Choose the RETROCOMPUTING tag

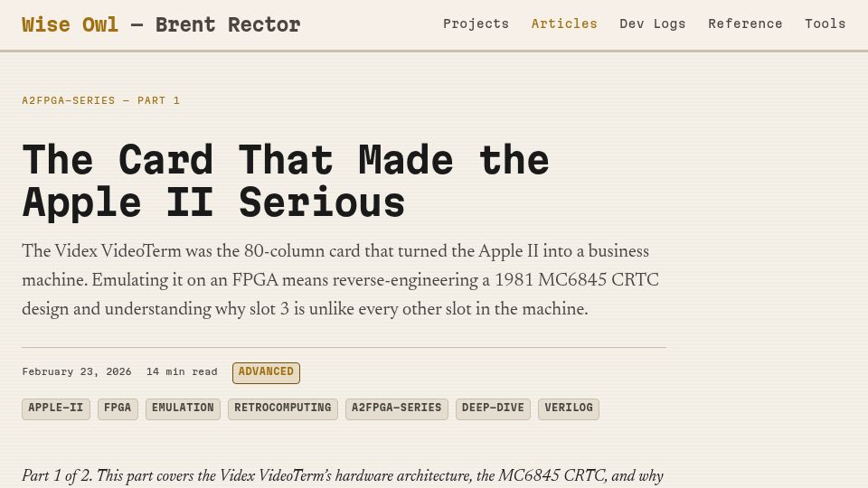(x=283, y=408)
